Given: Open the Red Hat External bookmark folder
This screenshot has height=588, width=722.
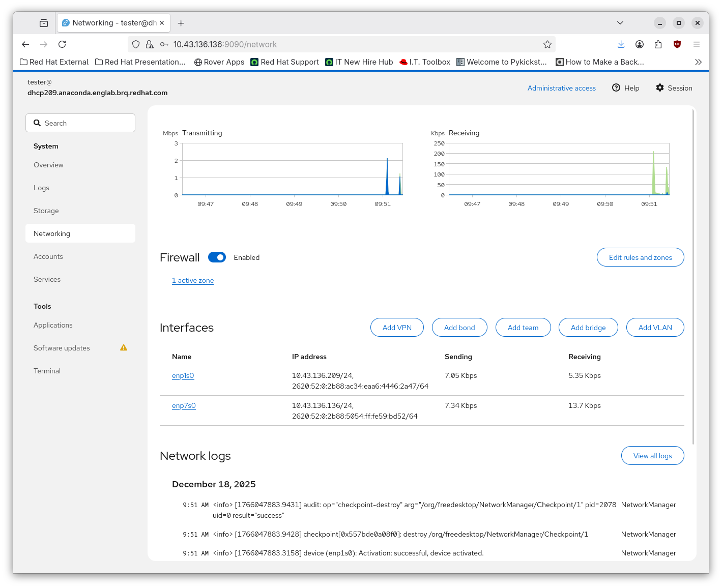Looking at the screenshot, I should tap(54, 62).
